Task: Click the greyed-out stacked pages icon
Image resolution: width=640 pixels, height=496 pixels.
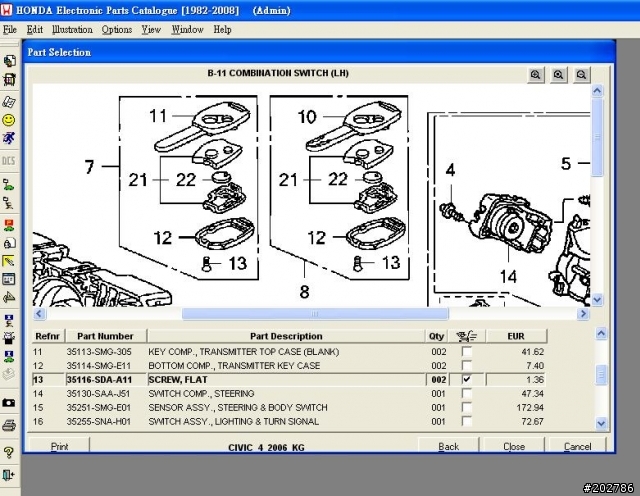Action: click(9, 374)
